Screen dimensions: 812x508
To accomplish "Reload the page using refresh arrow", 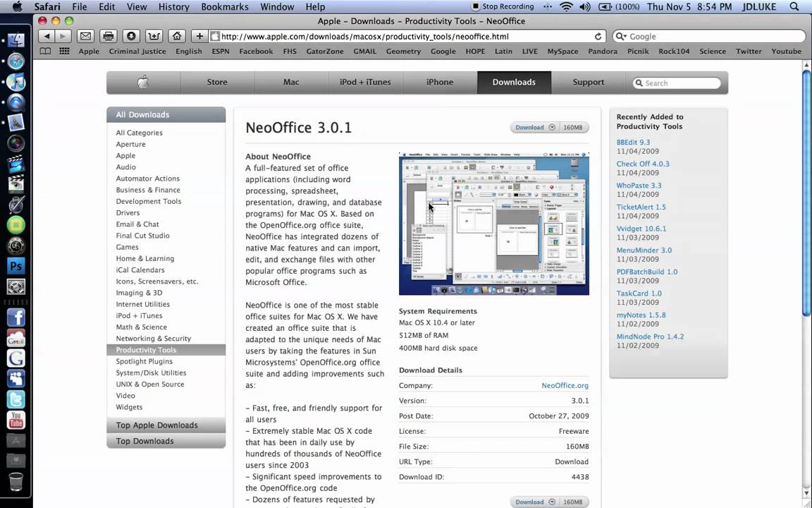I will (598, 36).
